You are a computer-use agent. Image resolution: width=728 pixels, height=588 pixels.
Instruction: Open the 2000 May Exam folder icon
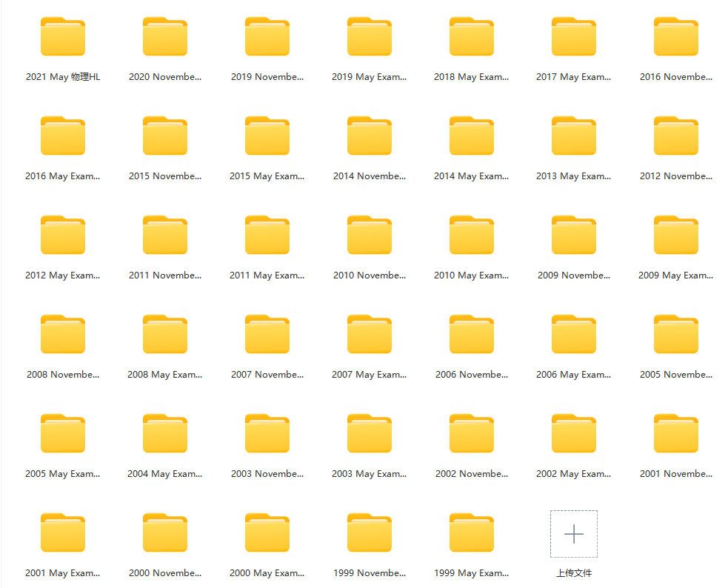[x=267, y=532]
